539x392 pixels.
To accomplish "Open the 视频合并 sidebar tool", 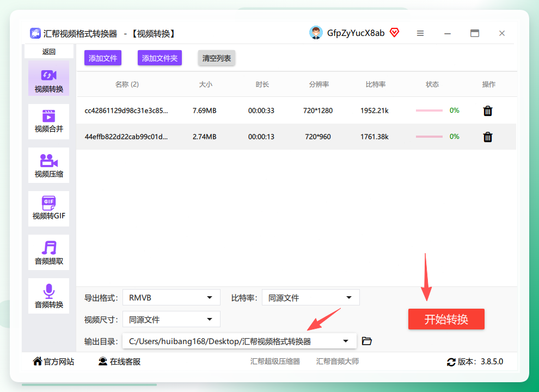I will coord(48,122).
